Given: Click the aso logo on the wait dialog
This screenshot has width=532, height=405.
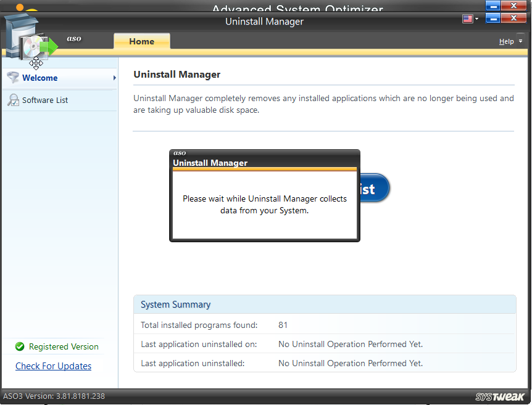Looking at the screenshot, I should tap(180, 153).
